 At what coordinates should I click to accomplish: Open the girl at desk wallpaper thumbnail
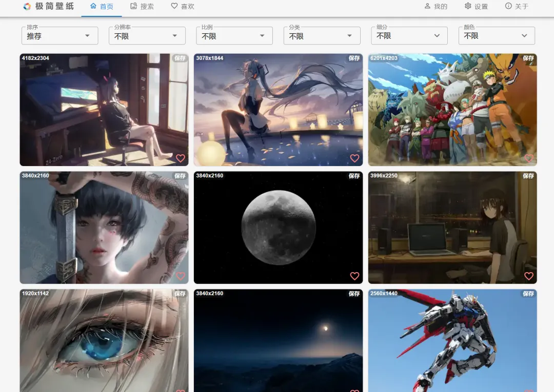pos(104,110)
